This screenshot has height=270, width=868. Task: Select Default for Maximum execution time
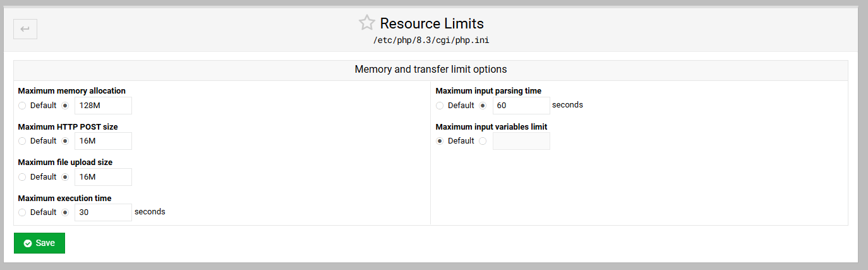point(22,212)
